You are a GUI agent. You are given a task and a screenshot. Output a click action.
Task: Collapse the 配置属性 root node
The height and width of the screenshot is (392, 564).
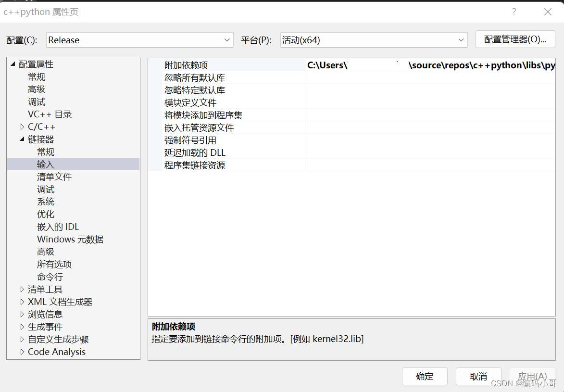(13, 64)
